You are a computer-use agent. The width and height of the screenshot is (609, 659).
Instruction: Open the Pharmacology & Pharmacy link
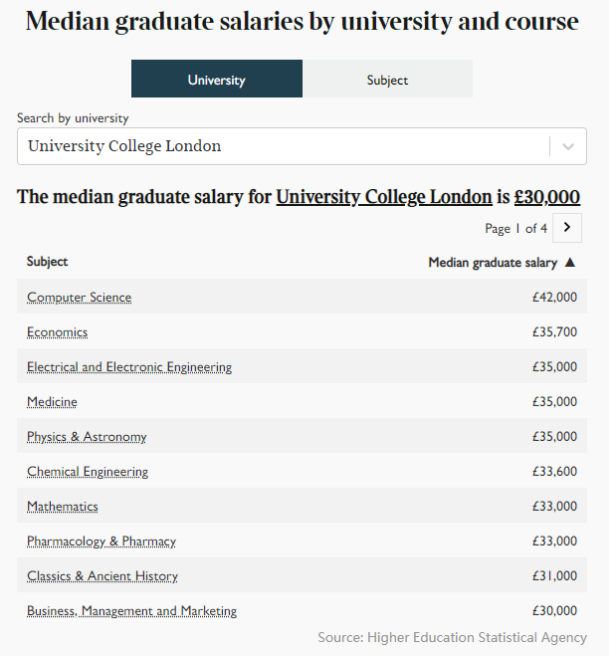(101, 541)
